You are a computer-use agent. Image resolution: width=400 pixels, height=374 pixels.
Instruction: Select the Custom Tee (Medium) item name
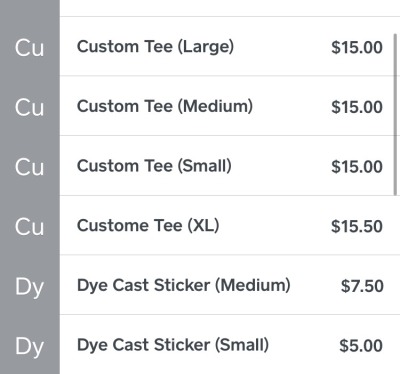(x=165, y=106)
